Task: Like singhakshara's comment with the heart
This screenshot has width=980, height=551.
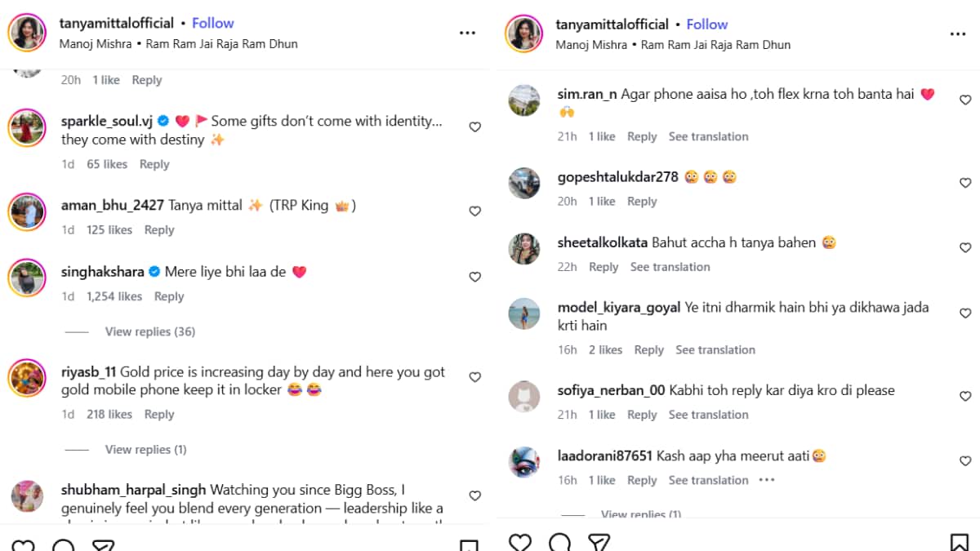Action: pos(474,278)
